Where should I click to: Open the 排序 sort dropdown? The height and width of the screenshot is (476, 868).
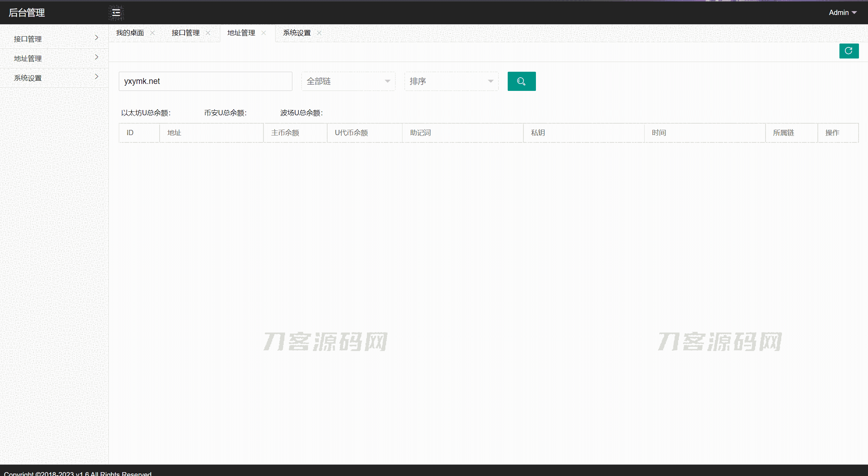coord(451,81)
